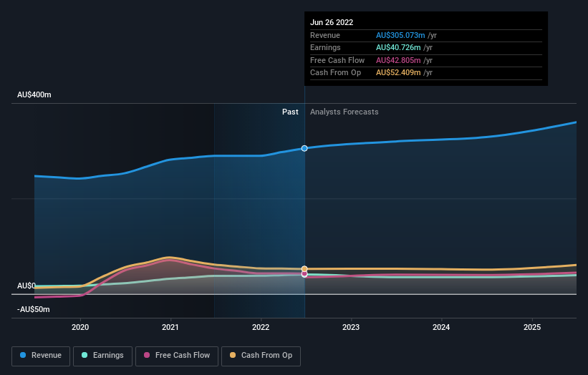Image resolution: width=588 pixels, height=375 pixels.
Task: Click the orange Cash From Op legend dot
Action: (x=233, y=355)
